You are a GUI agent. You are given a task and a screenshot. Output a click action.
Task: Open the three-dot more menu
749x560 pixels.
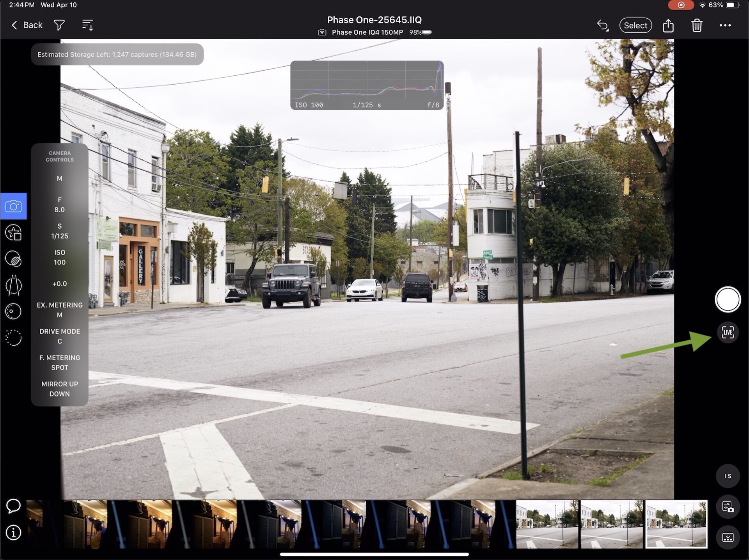coord(725,25)
